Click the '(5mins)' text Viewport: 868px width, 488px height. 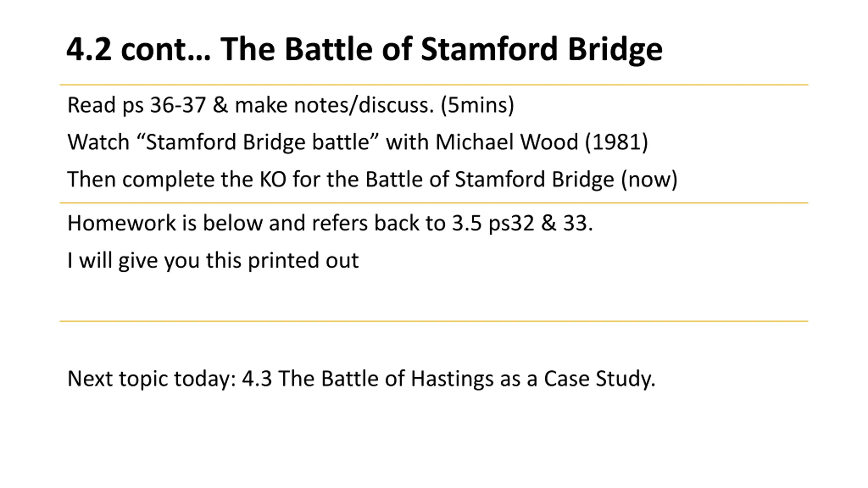coord(477,105)
